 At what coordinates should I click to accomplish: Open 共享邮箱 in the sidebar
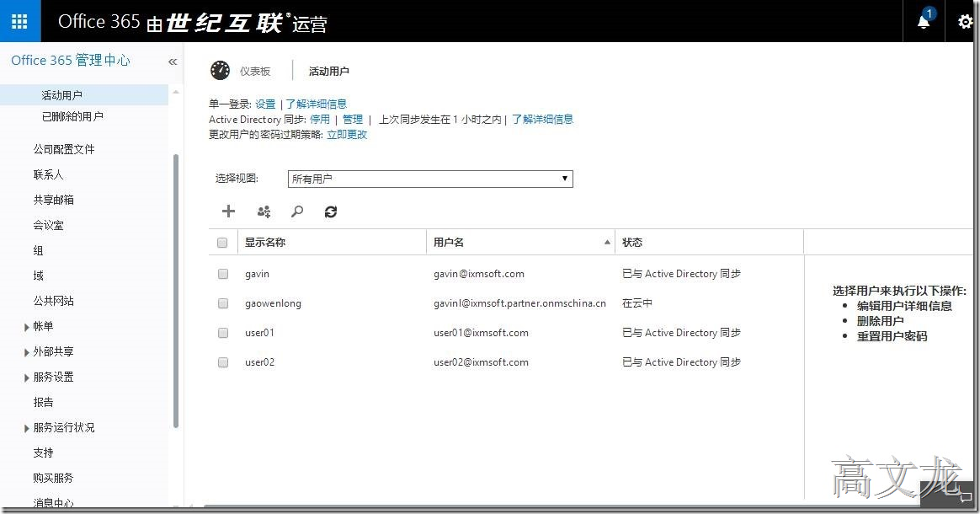(53, 200)
